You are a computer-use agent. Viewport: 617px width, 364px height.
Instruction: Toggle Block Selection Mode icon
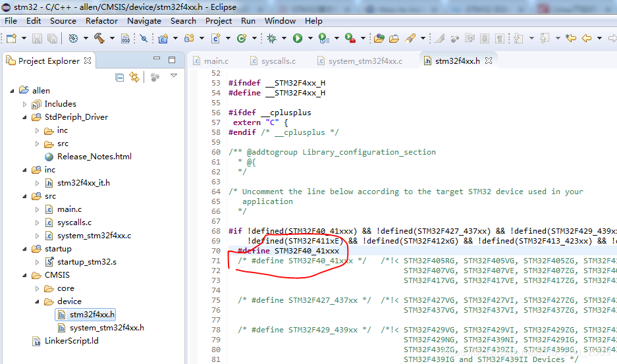click(x=485, y=38)
